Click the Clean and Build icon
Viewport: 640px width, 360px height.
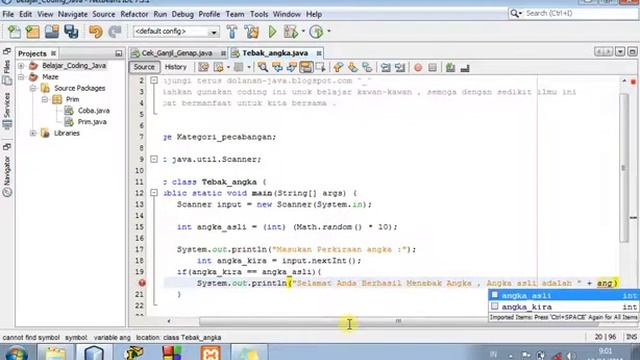[x=251, y=31]
